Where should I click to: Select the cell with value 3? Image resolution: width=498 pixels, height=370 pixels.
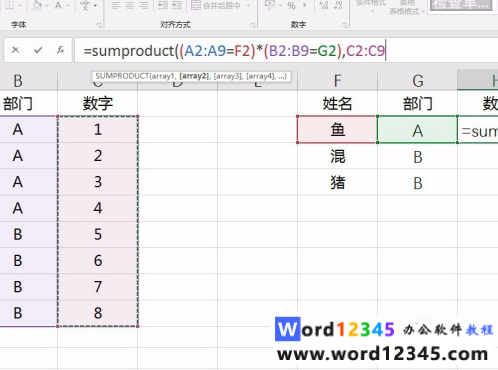coord(98,182)
